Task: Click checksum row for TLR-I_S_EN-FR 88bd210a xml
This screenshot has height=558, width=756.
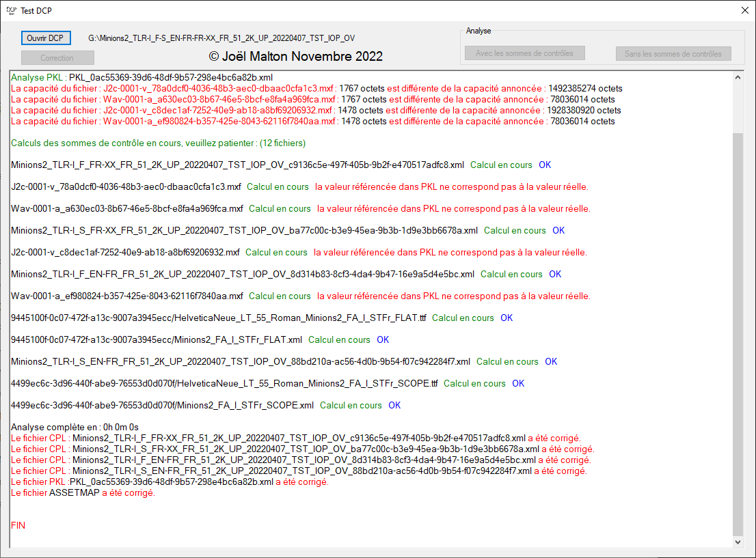Action: click(284, 362)
